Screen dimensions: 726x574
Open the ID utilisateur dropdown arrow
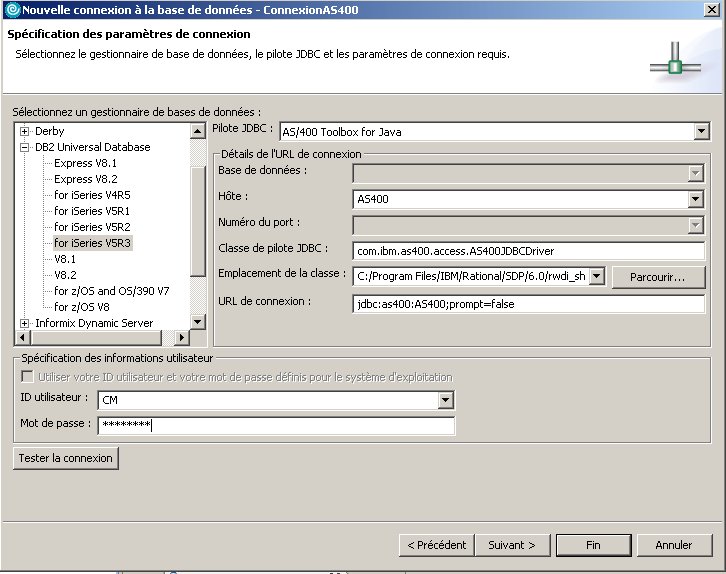[x=445, y=400]
